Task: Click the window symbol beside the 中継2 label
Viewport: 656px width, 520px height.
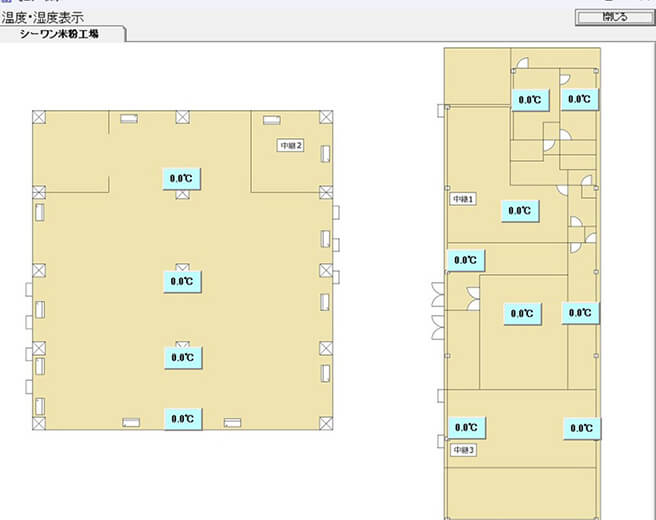Action: [324, 153]
